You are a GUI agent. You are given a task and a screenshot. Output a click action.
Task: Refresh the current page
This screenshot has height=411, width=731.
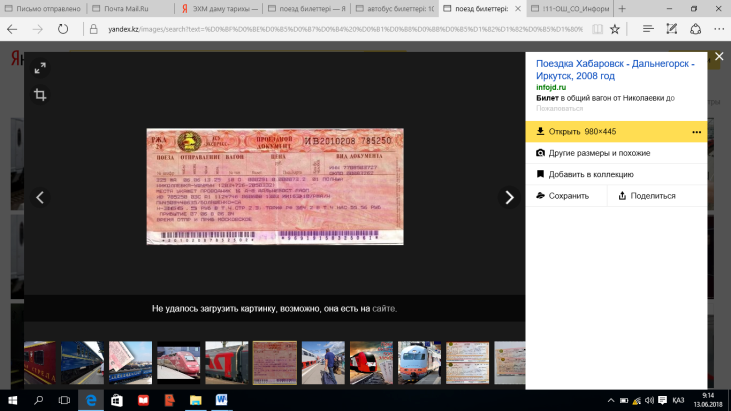click(x=63, y=29)
